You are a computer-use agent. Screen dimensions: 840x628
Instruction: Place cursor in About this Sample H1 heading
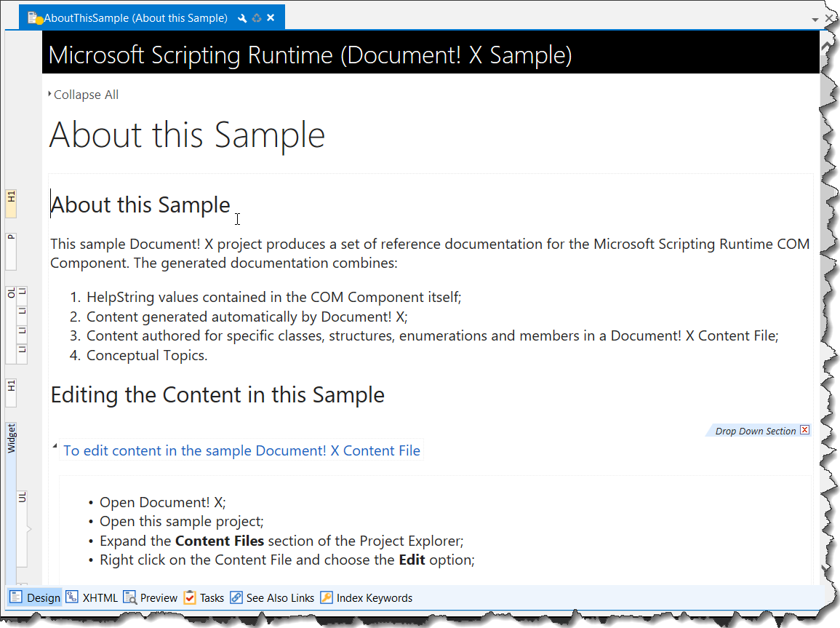point(140,204)
